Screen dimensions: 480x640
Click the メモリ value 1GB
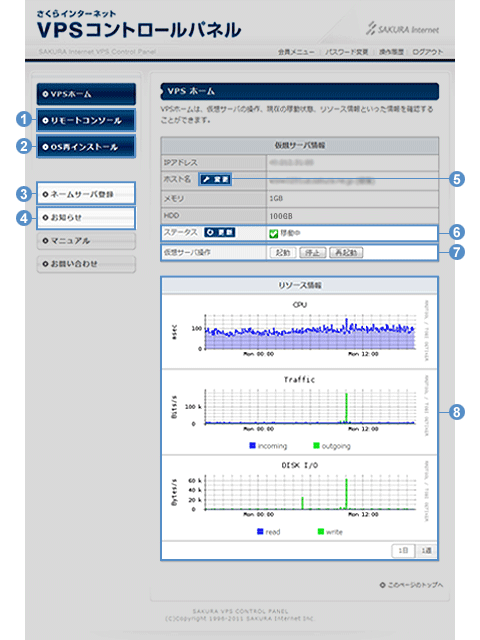276,198
